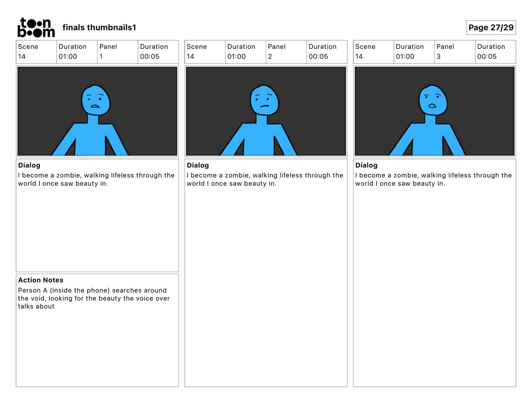Screen dimensions: 532x411
Task: Click the Action Notes text box
Action: [x=94, y=298]
